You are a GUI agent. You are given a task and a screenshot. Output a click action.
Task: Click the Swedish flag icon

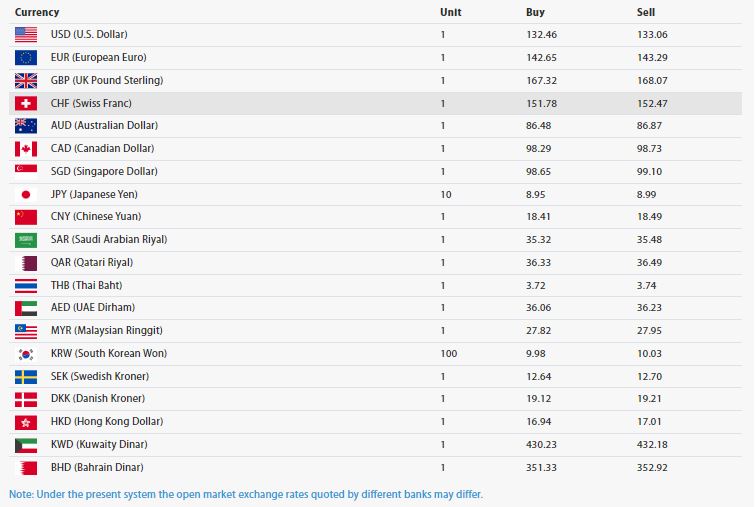tap(26, 376)
